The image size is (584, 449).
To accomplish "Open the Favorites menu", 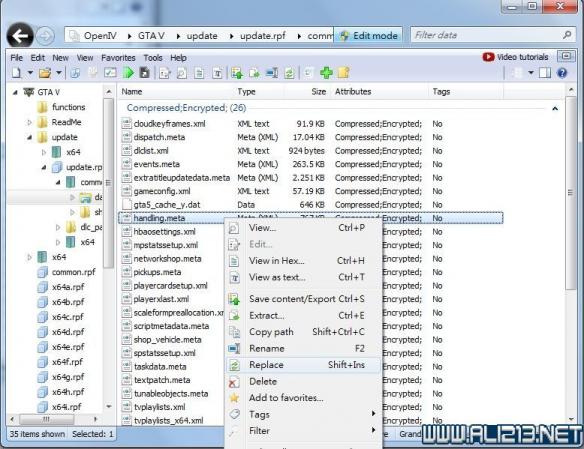I will [x=118, y=58].
